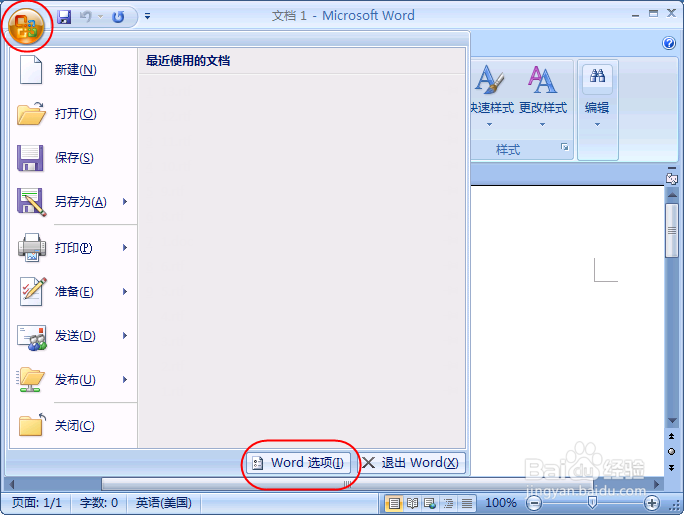Image resolution: width=684 pixels, height=515 pixels.
Task: Click the Next Page double-arrow button
Action: coord(672,467)
